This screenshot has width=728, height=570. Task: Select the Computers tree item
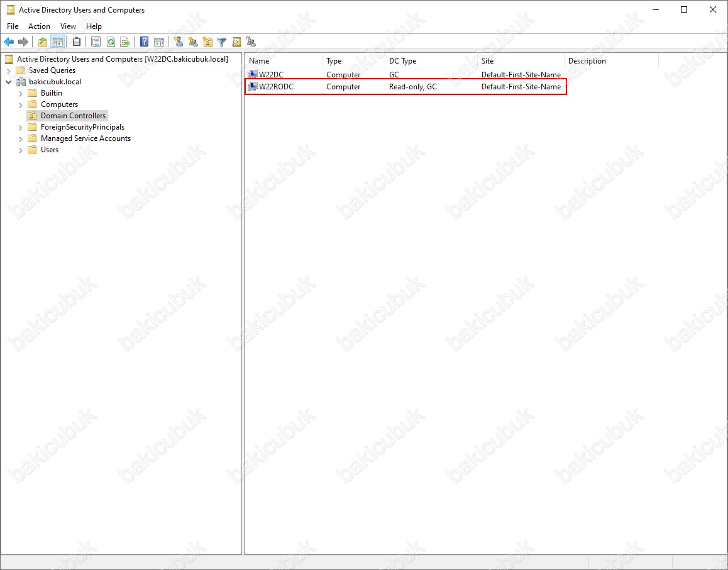(60, 104)
